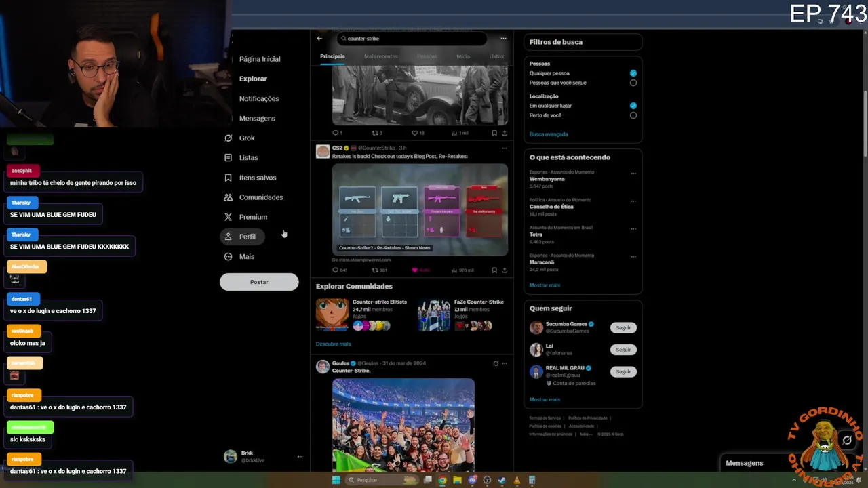Viewport: 868px width, 488px height.
Task: Click the Postar button
Action: [x=259, y=282]
